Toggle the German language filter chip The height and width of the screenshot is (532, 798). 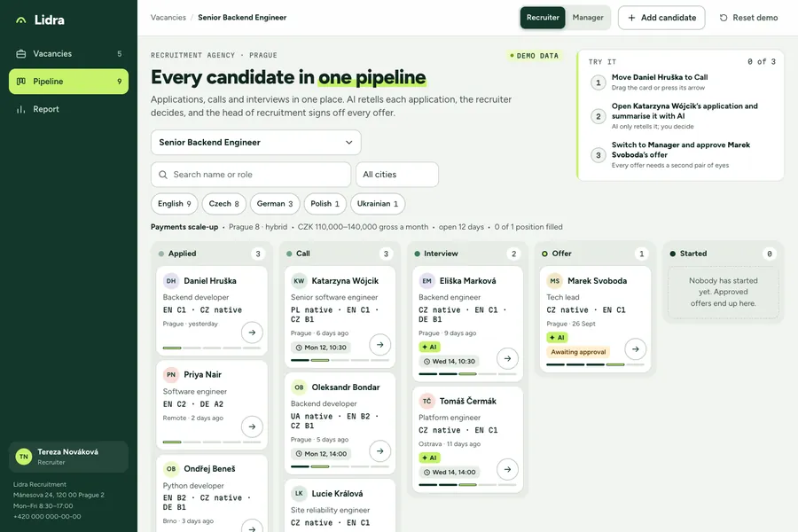point(275,204)
